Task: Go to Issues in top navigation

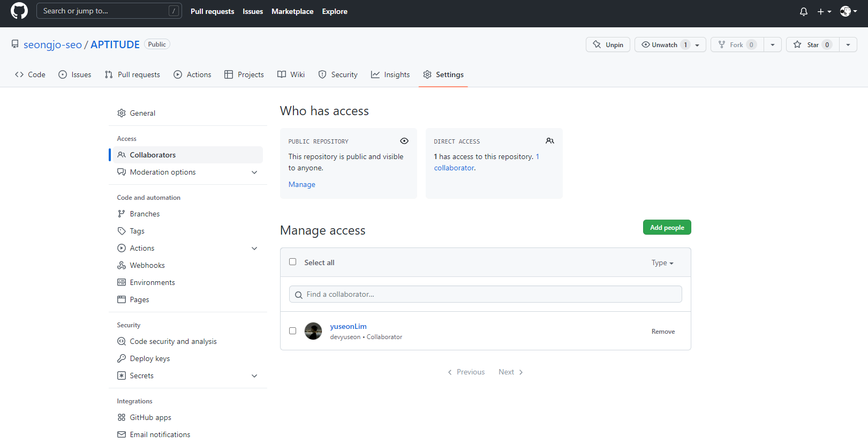Action: pos(253,11)
